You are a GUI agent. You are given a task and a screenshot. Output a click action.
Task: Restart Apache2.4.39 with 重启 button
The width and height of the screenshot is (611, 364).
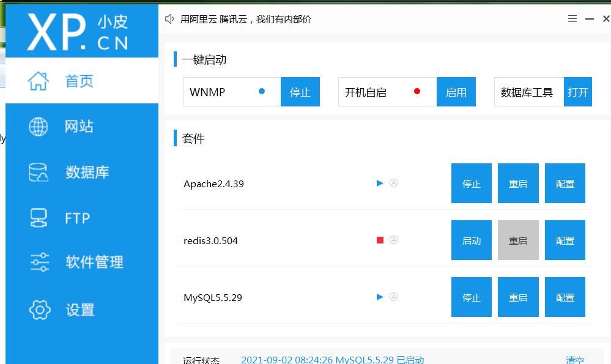click(518, 184)
